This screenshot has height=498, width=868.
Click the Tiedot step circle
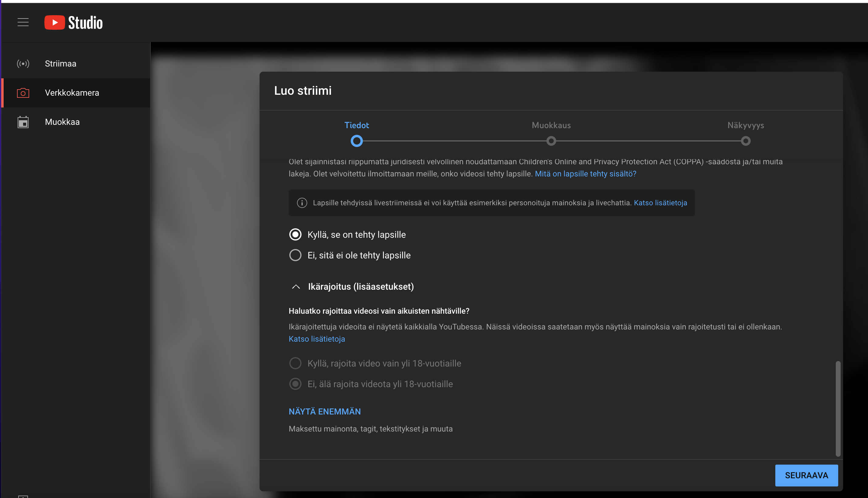pyautogui.click(x=356, y=141)
